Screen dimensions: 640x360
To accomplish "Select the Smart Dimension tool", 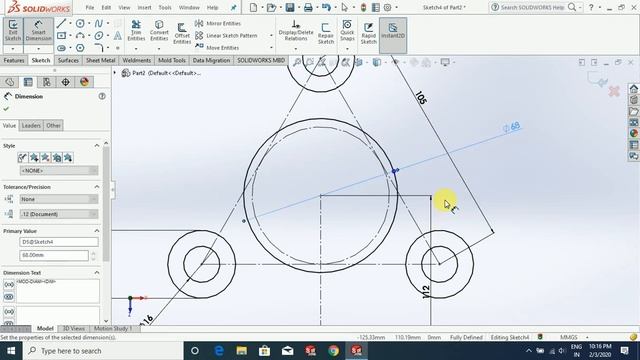I will click(x=38, y=31).
